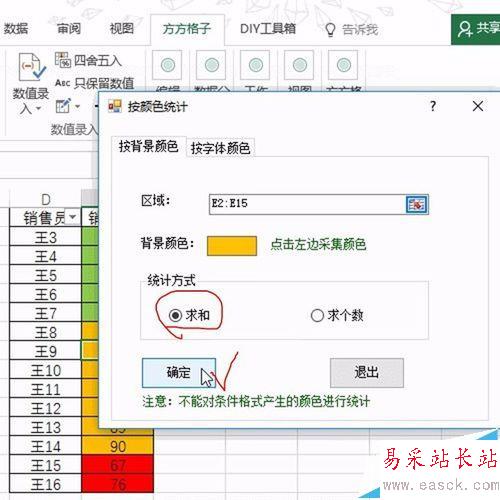The image size is (500, 500).
Task: Click the dialog help question mark
Action: click(433, 106)
